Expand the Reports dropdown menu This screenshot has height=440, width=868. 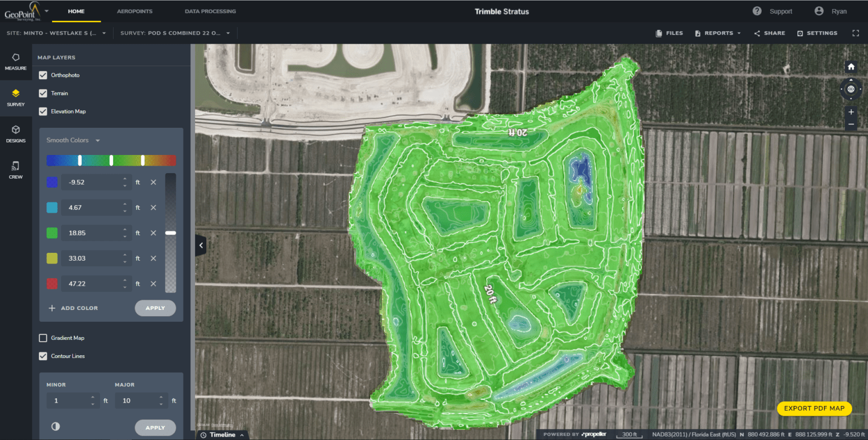(x=718, y=33)
